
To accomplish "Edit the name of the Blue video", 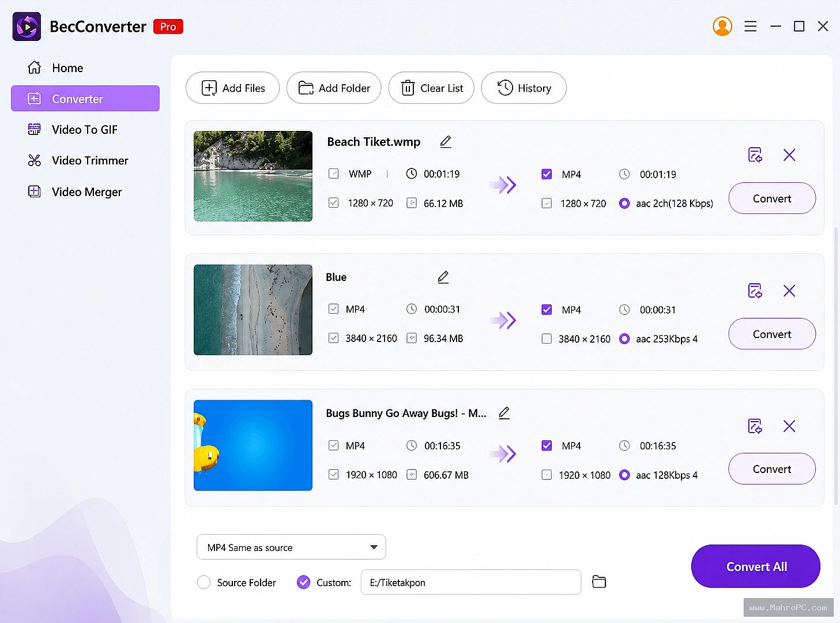I will point(443,277).
